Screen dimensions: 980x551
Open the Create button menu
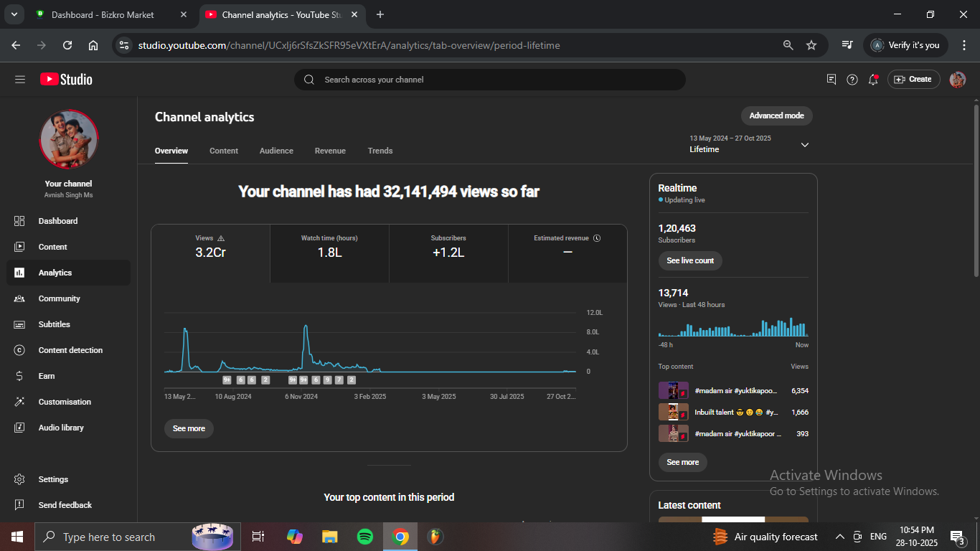pyautogui.click(x=913, y=80)
